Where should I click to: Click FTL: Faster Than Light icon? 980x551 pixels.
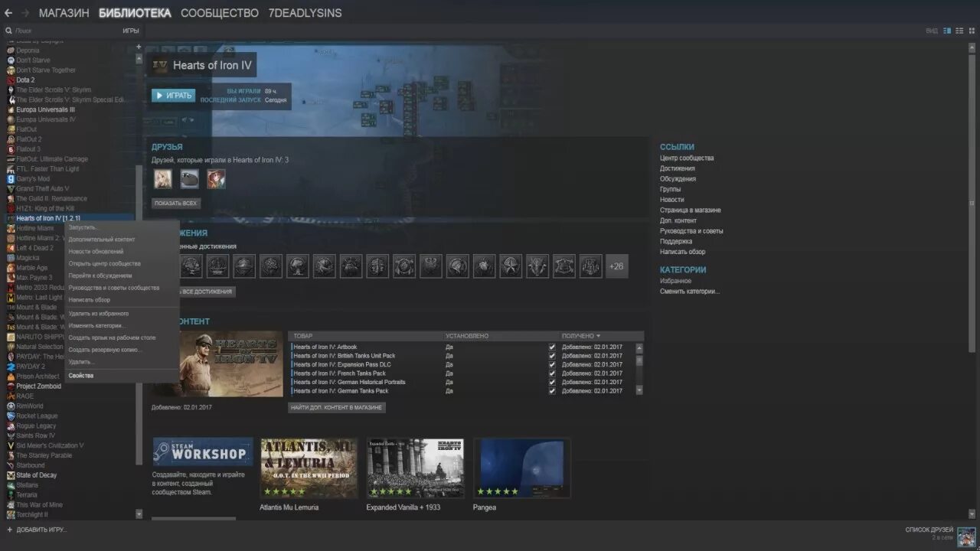click(11, 169)
